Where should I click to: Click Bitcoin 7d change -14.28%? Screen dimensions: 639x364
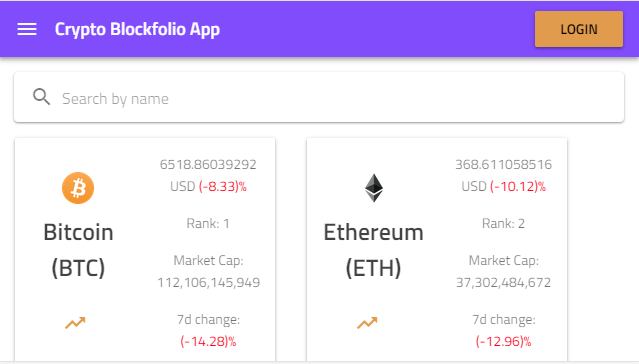[208, 341]
